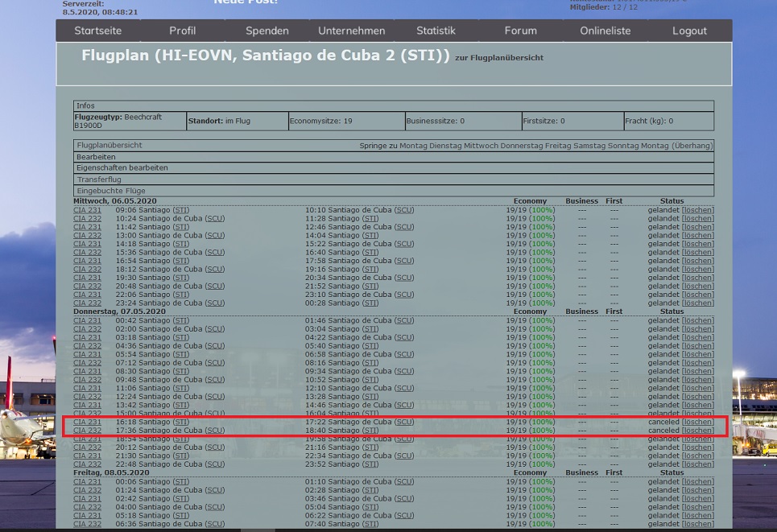777x532 pixels.
Task: Go to the Profil page
Action: tap(183, 31)
